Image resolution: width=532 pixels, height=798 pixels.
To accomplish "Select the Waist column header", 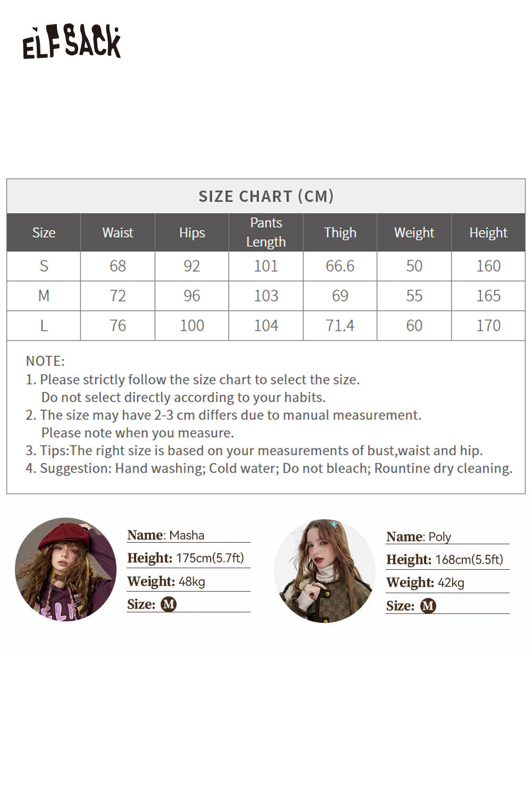I will click(118, 232).
